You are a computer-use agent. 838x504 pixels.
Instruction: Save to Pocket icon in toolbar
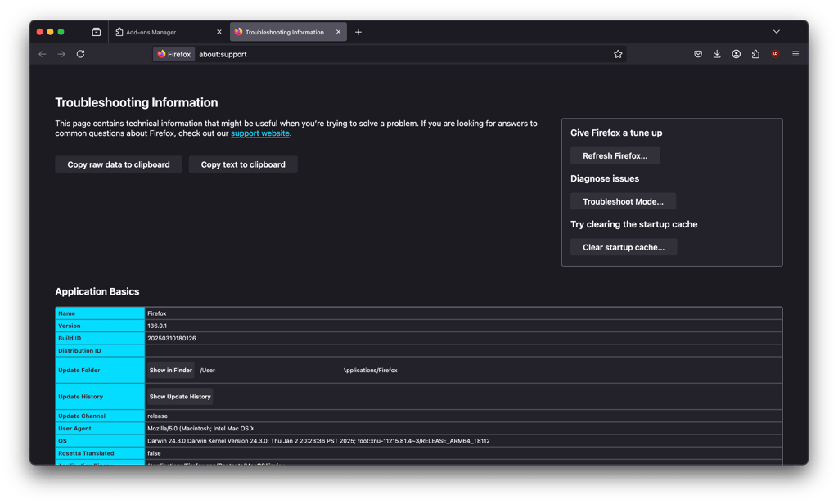tap(698, 54)
